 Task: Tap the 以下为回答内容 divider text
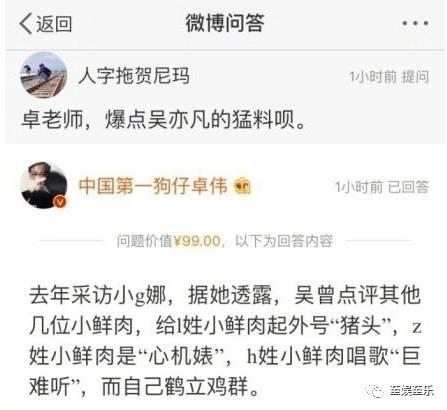tap(284, 241)
